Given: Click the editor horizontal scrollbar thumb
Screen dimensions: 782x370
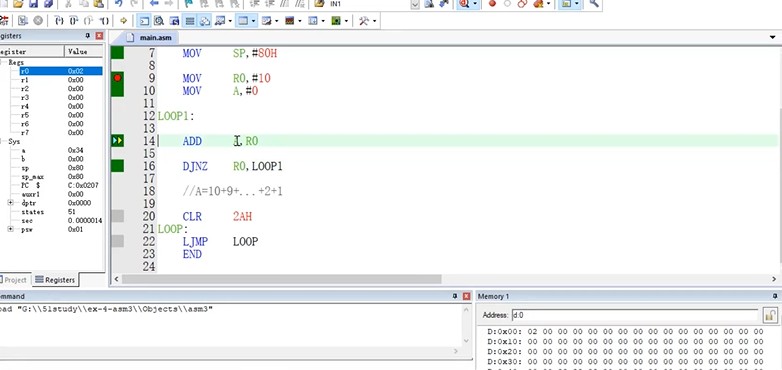Looking at the screenshot, I should point(281,279).
